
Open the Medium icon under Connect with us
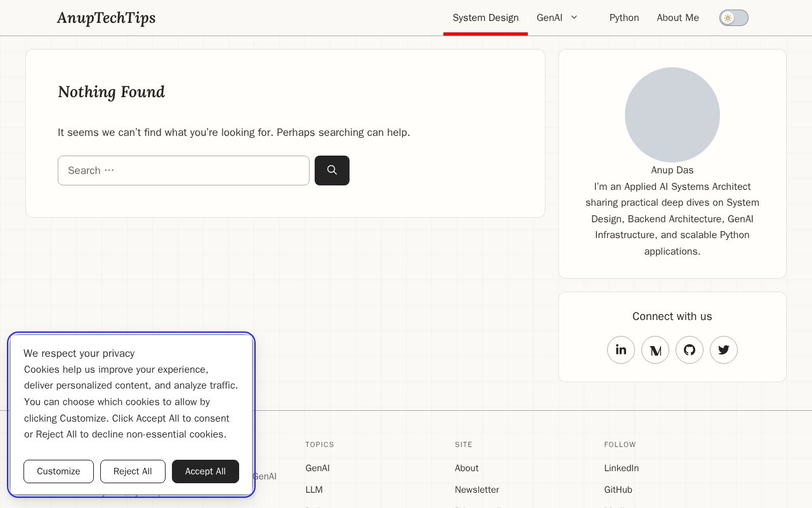click(x=655, y=350)
